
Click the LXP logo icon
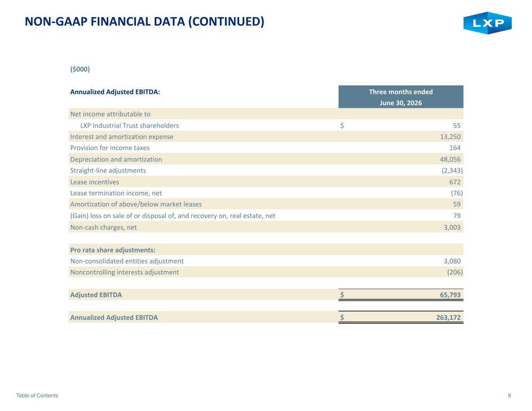487,23
